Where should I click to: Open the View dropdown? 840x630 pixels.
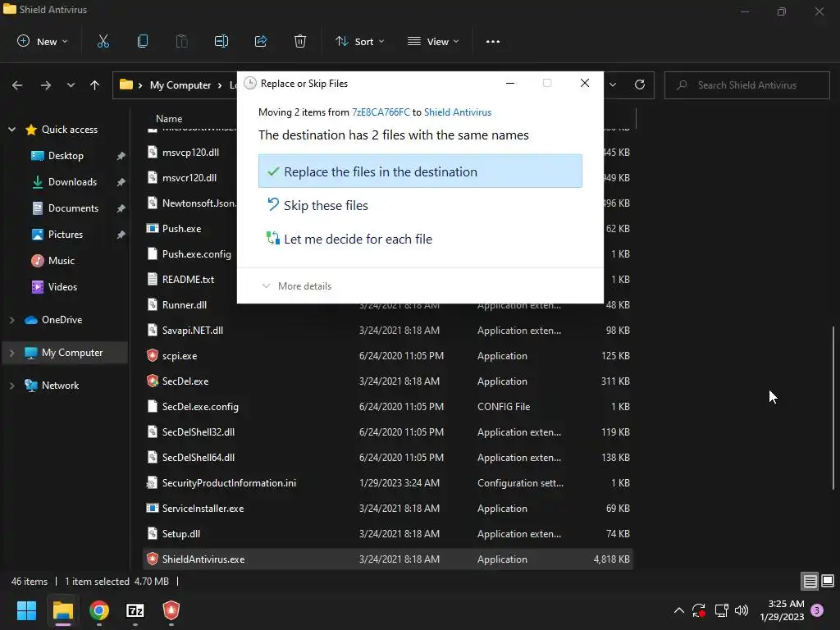pos(433,41)
